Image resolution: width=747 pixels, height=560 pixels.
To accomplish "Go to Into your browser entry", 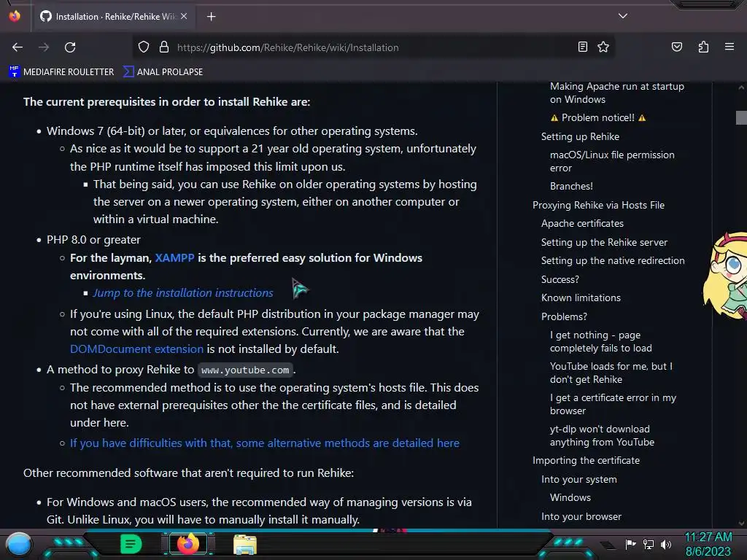I will [x=581, y=517].
